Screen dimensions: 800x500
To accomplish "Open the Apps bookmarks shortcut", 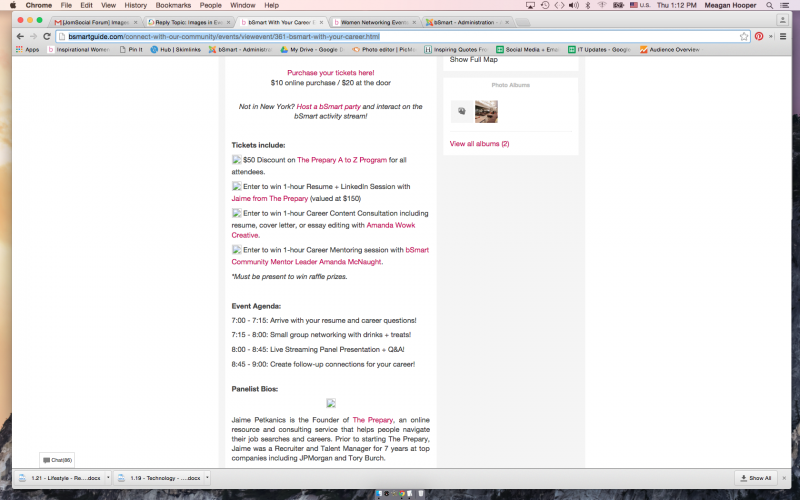I will tap(28, 49).
